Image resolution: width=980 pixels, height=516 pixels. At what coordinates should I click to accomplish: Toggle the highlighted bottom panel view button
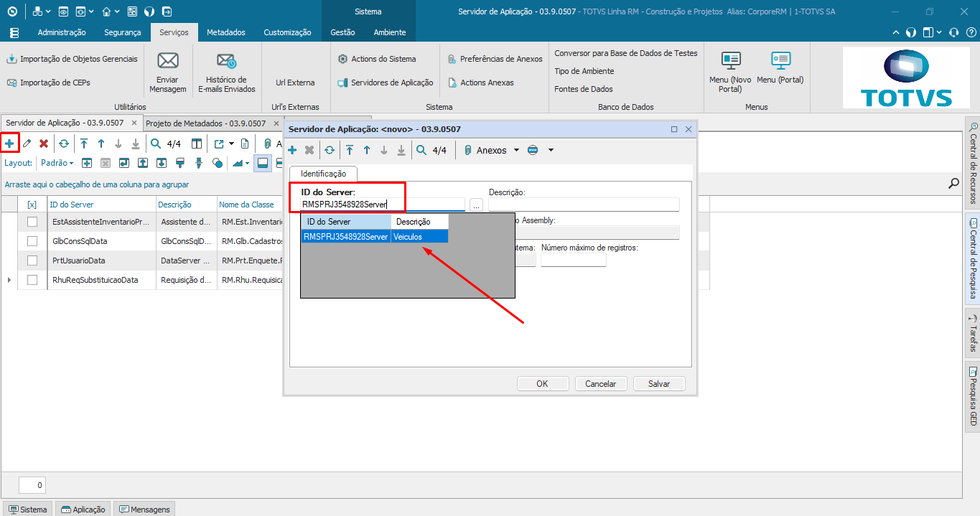pyautogui.click(x=262, y=163)
